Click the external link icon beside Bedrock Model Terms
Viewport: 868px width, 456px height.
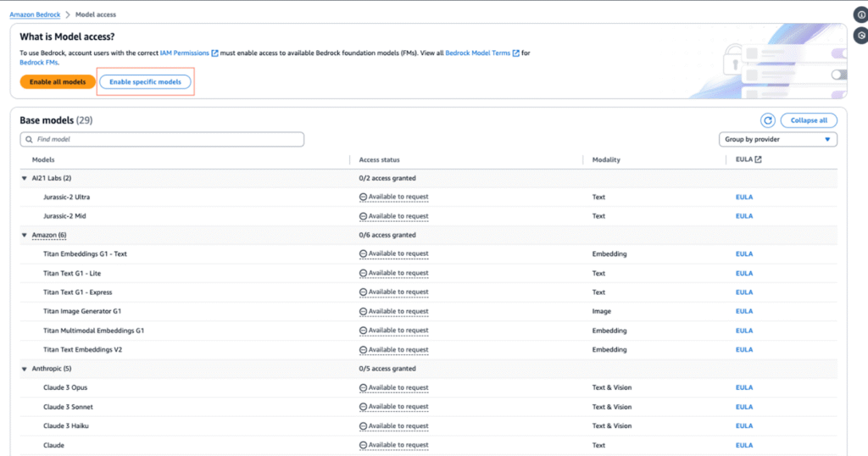tap(515, 53)
